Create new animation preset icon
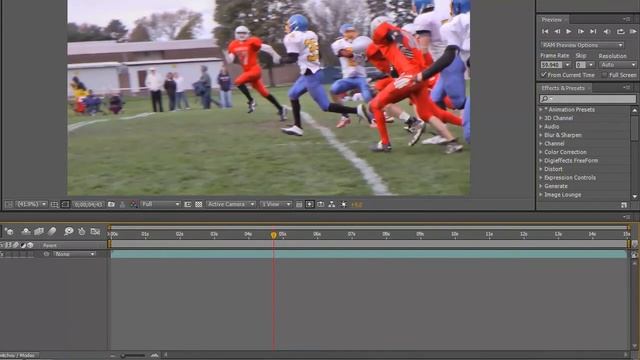Viewport: 640px width, 360px height. click(x=624, y=205)
